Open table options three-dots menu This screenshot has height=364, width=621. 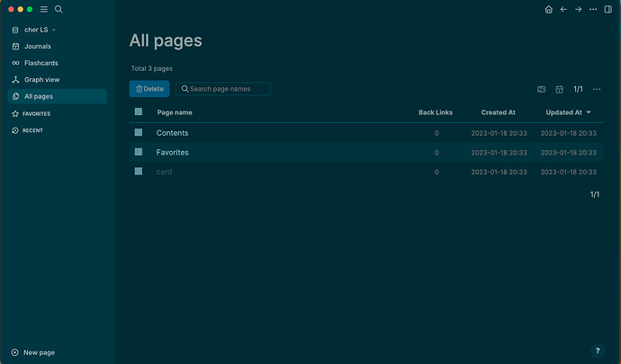[x=597, y=89]
